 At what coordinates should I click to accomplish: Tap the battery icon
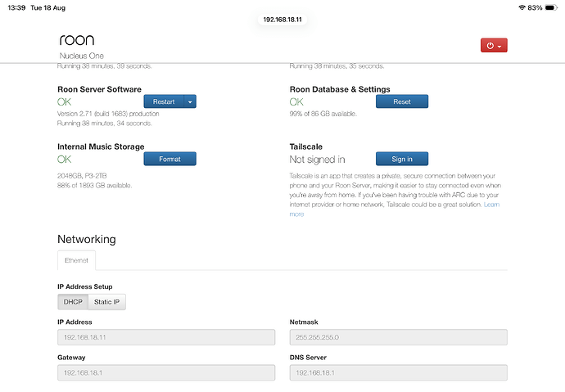tap(551, 7)
